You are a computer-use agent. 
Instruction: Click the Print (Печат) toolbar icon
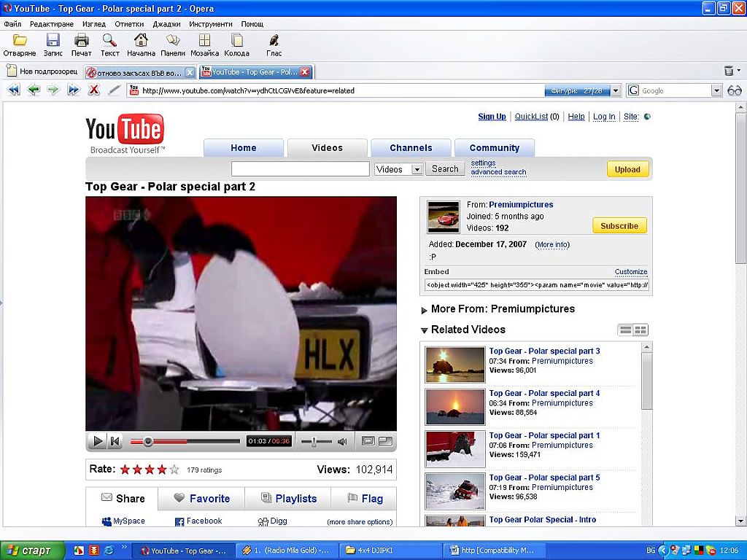(82, 41)
